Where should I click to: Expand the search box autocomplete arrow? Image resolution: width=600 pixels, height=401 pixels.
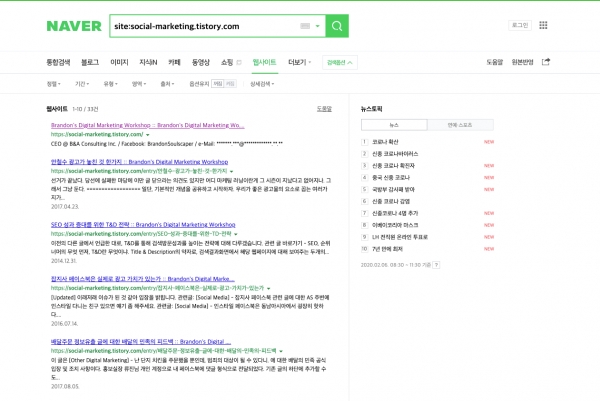(x=317, y=26)
